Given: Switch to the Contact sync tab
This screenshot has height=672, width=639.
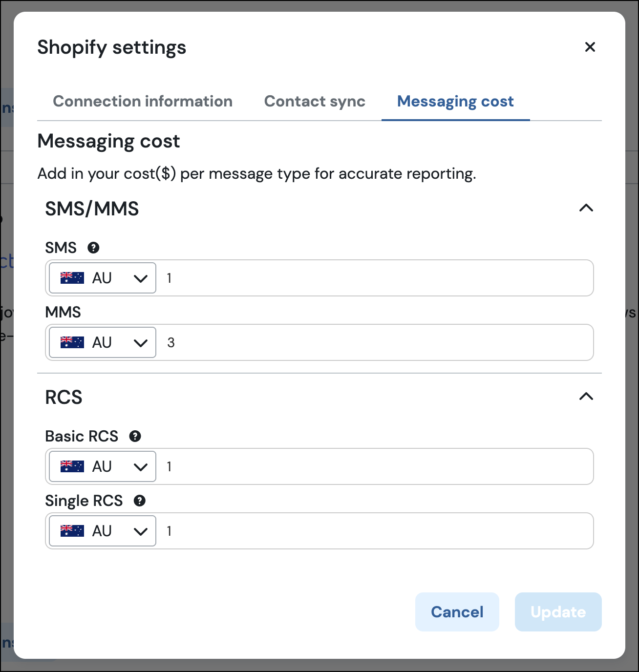Looking at the screenshot, I should 315,101.
